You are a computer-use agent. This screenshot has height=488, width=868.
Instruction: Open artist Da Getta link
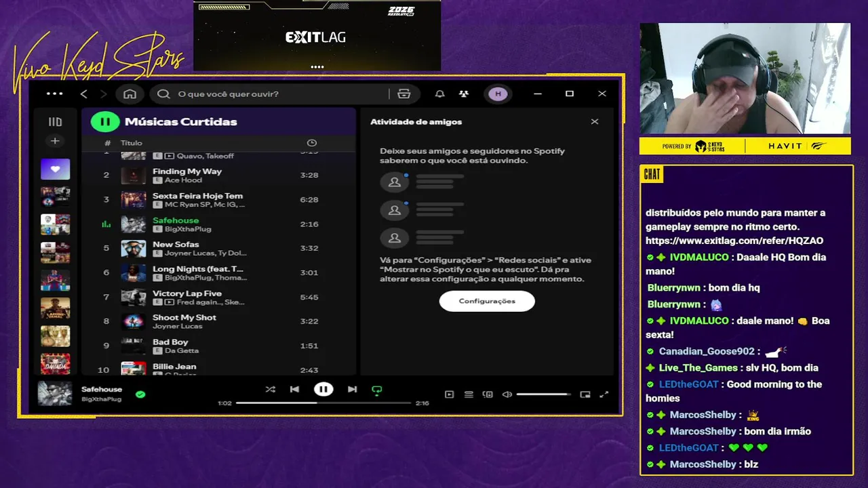(182, 351)
